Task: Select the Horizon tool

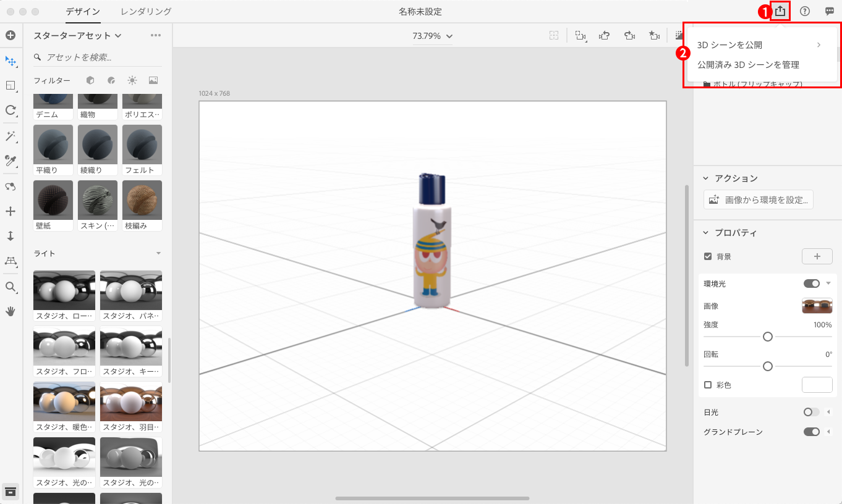Action: pyautogui.click(x=11, y=261)
